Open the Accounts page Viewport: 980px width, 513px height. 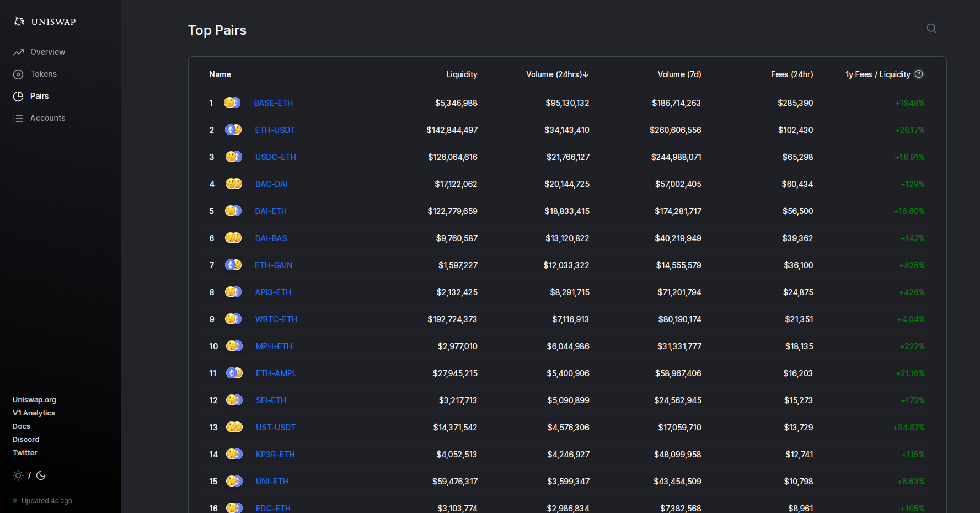click(x=47, y=118)
